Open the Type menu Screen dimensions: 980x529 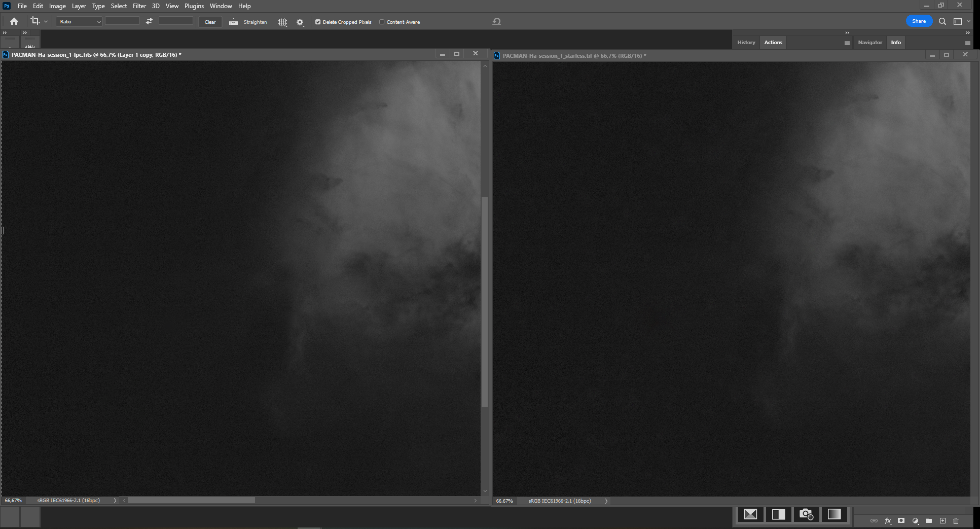tap(98, 6)
